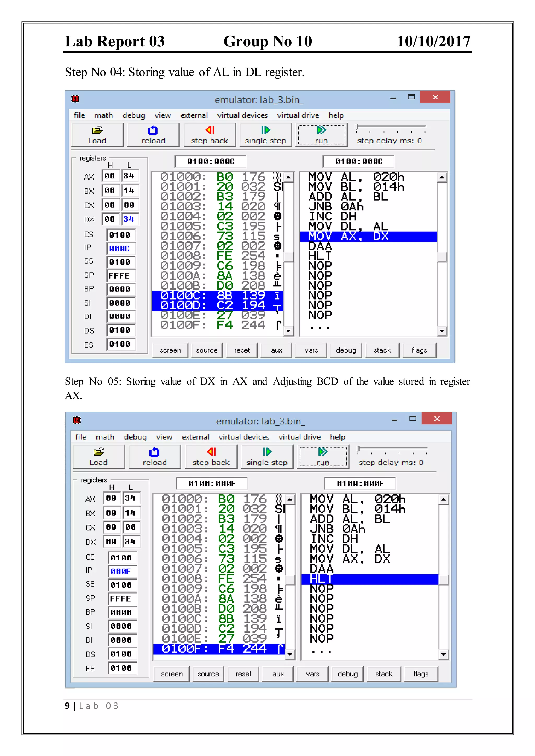Click reset button in lower emulator window
The height and width of the screenshot is (756, 535).
(x=243, y=674)
